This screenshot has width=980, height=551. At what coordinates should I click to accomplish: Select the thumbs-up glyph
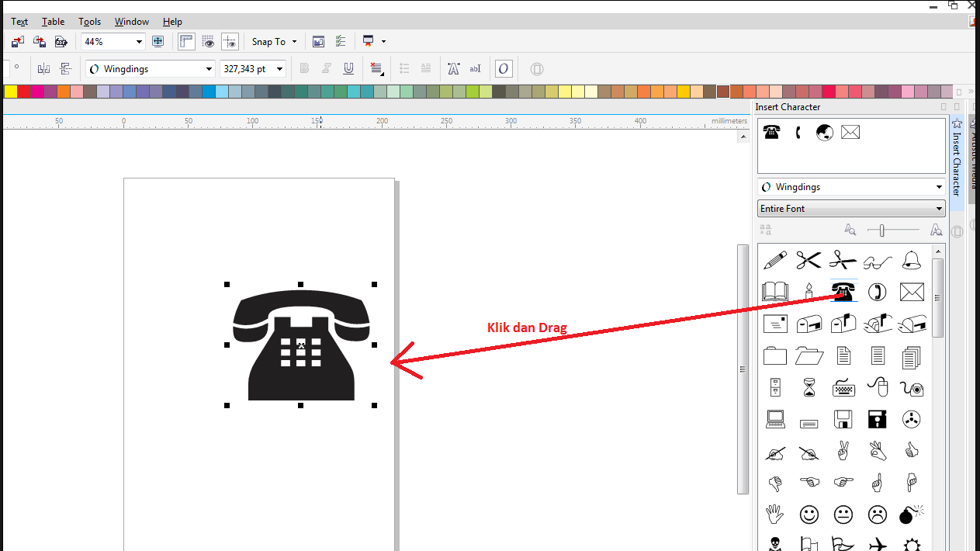[911, 450]
